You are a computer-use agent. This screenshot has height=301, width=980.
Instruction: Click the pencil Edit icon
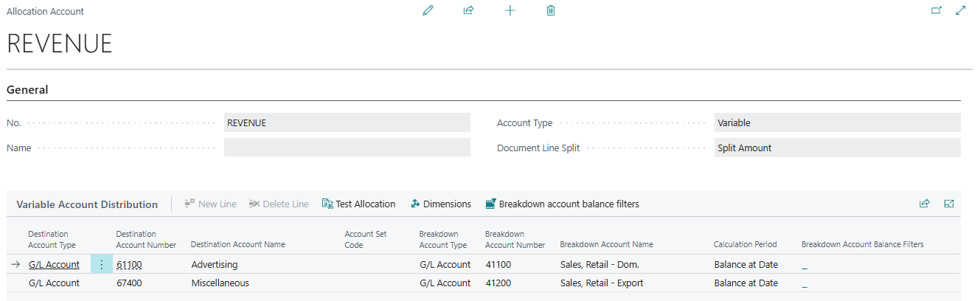[428, 11]
